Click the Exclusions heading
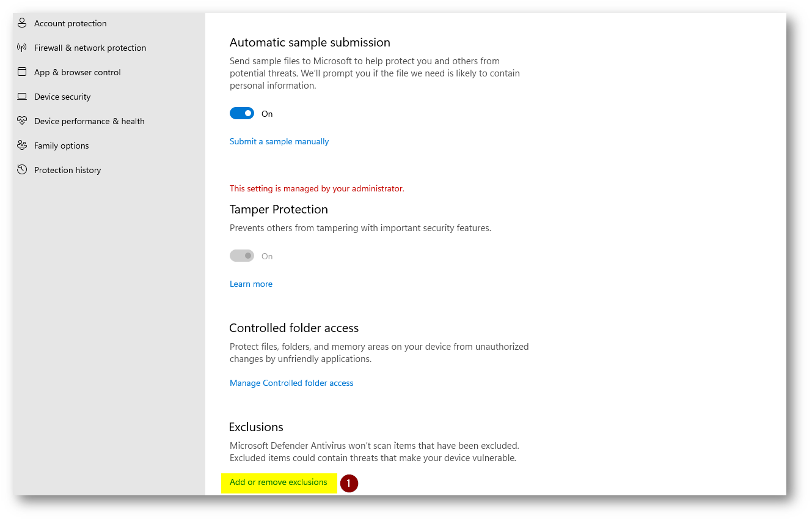The image size is (812, 521). pyautogui.click(x=256, y=427)
